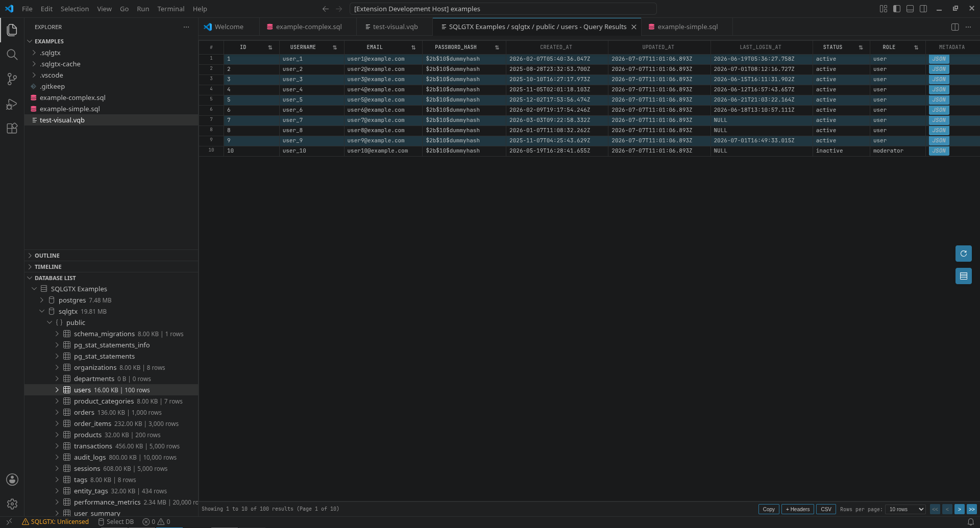Screen dimensions: 980x528
Task: Go forward using navigation arrow
Action: tap(339, 9)
